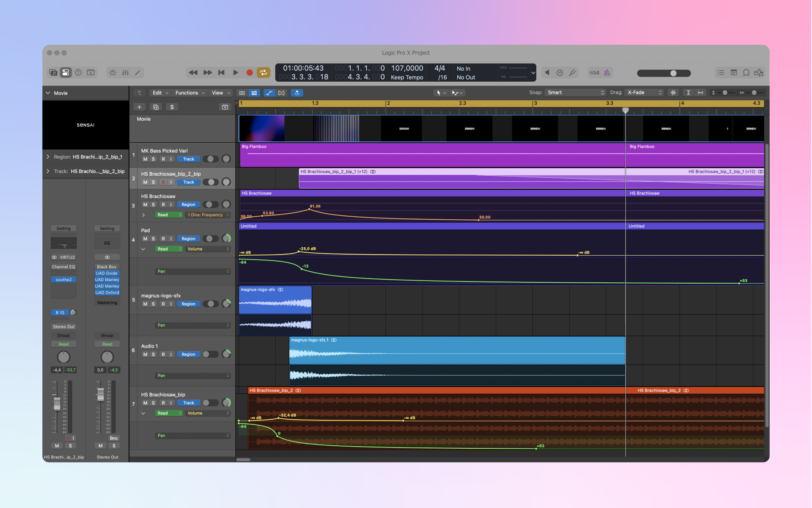
Task: Click the duplicate track icon
Action: [x=156, y=107]
